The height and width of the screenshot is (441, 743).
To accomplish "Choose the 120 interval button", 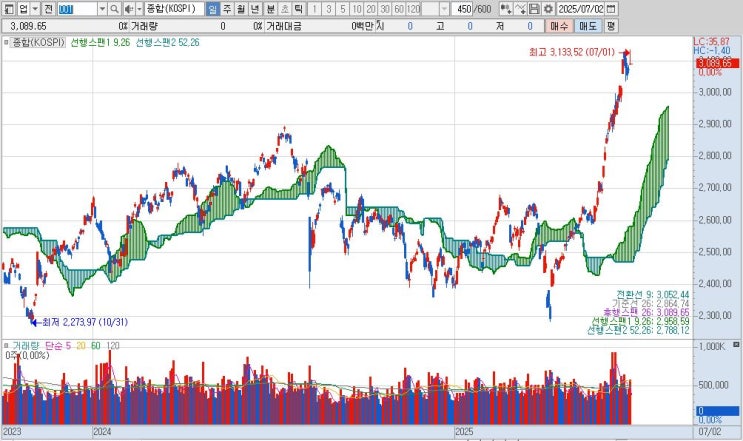I will [x=414, y=9].
